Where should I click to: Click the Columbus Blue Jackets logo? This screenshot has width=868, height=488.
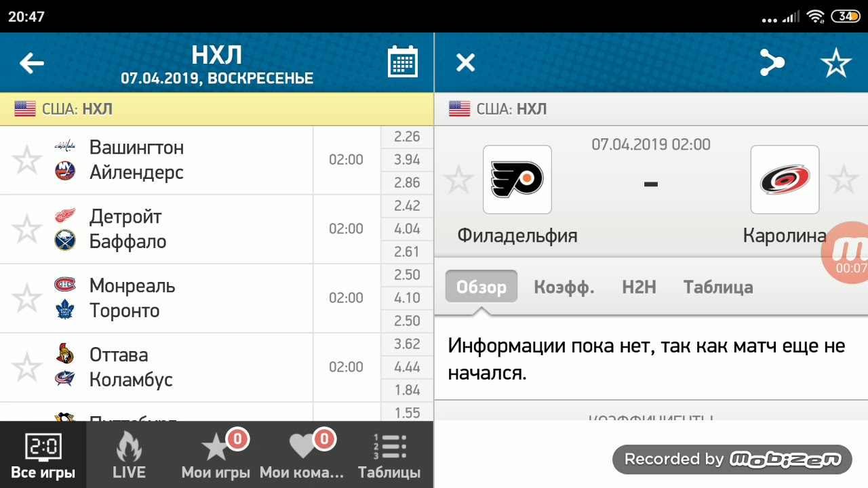click(x=65, y=379)
